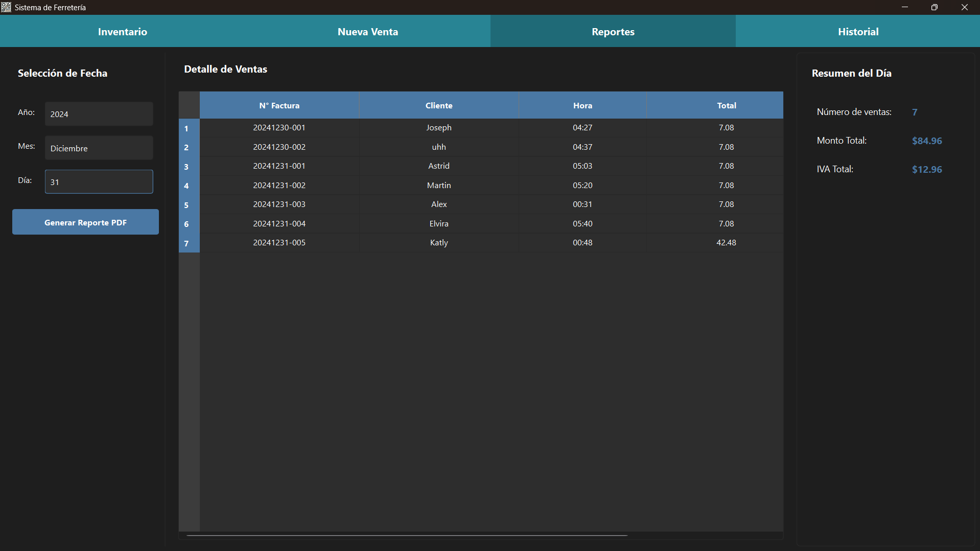Expand the Mes dropdown showing Diciembre
This screenshot has height=551, width=980.
[x=99, y=148]
